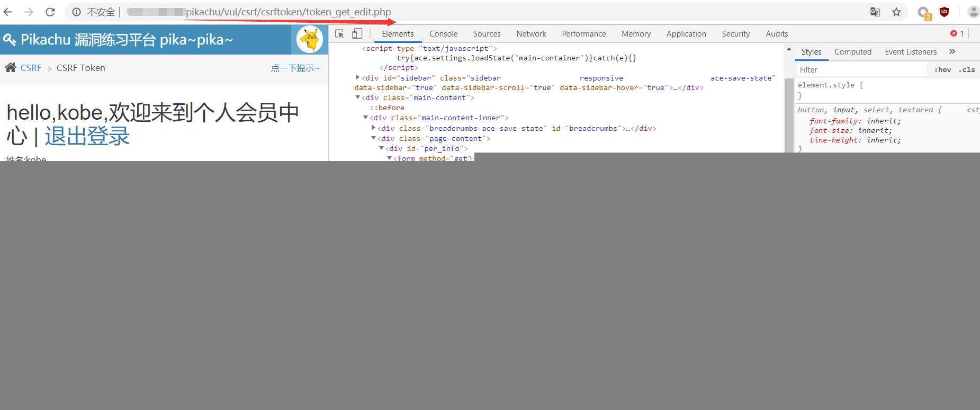The height and width of the screenshot is (410, 980).
Task: Open the translate page icon
Action: click(x=875, y=12)
